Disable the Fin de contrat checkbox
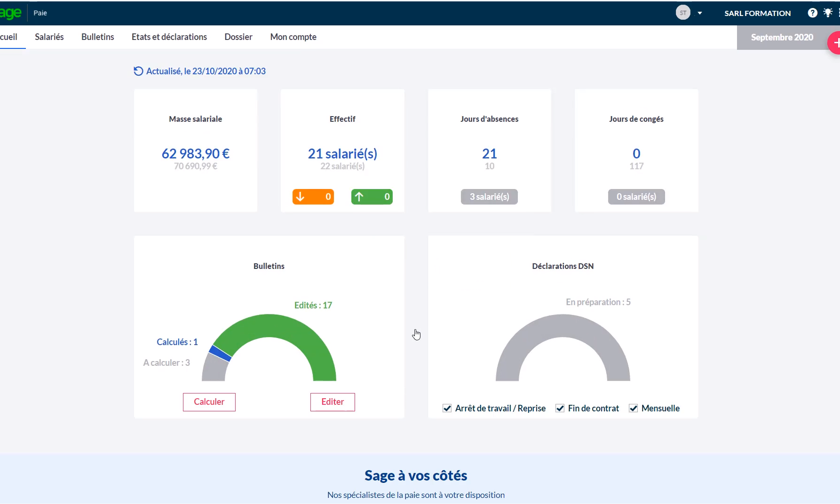 coord(560,408)
